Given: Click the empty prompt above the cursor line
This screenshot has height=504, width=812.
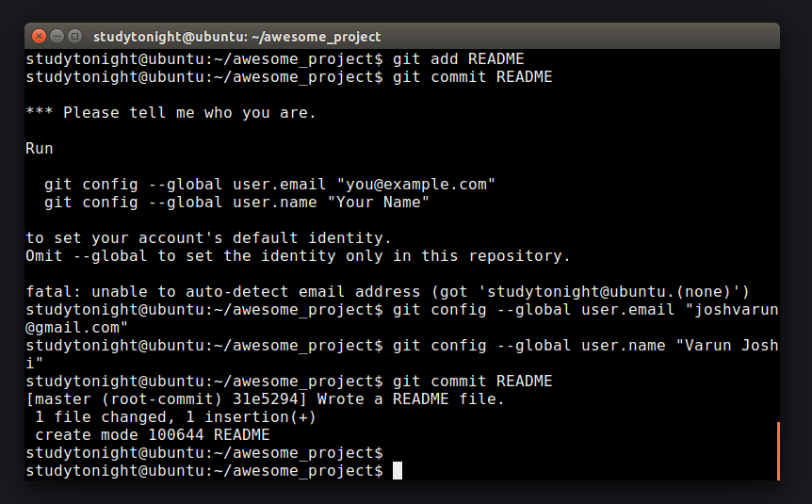Looking at the screenshot, I should [204, 453].
